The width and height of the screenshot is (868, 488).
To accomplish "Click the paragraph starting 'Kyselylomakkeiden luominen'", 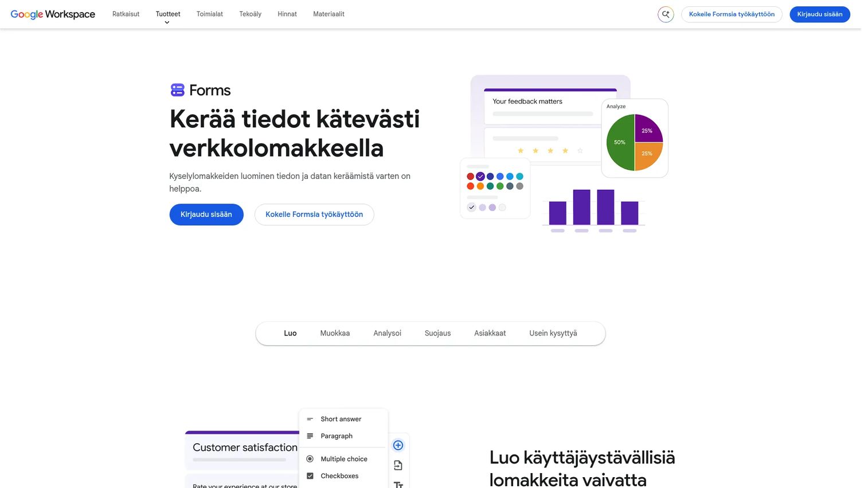I will 290,182.
